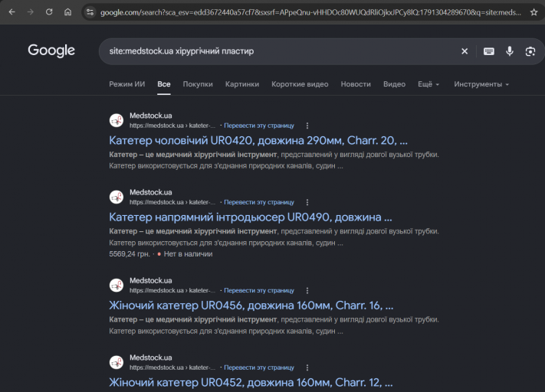Click Перевести эту страницу for UR0490 result

click(259, 202)
